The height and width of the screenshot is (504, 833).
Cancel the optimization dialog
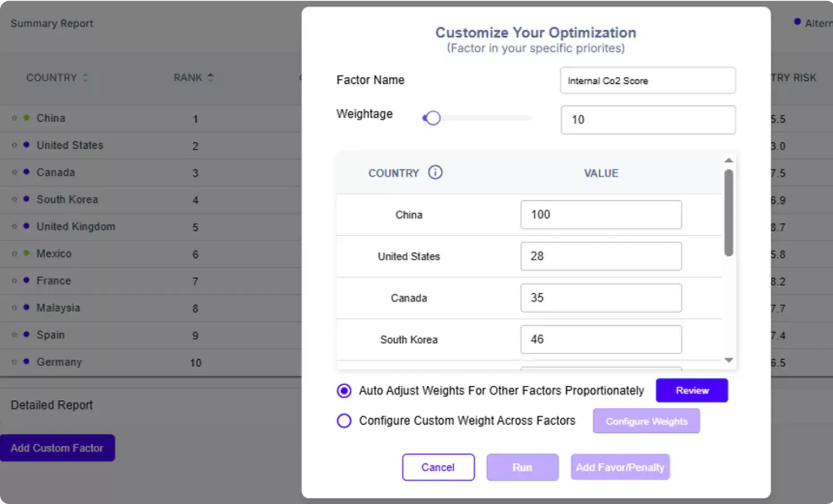click(x=438, y=467)
